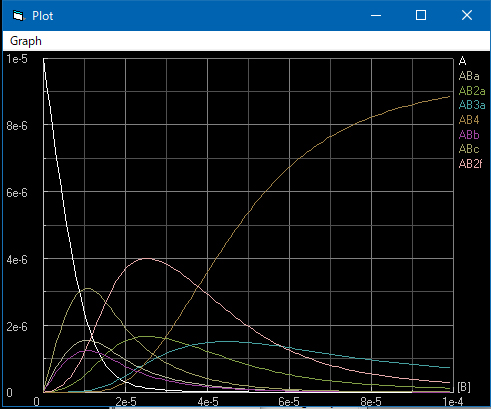The width and height of the screenshot is (491, 409).
Task: Select legend entry ABa
Action: tap(469, 76)
